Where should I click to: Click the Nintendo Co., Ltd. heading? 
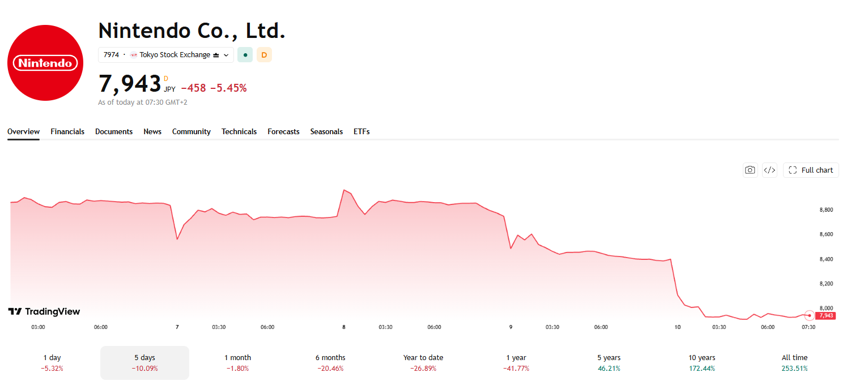[192, 30]
